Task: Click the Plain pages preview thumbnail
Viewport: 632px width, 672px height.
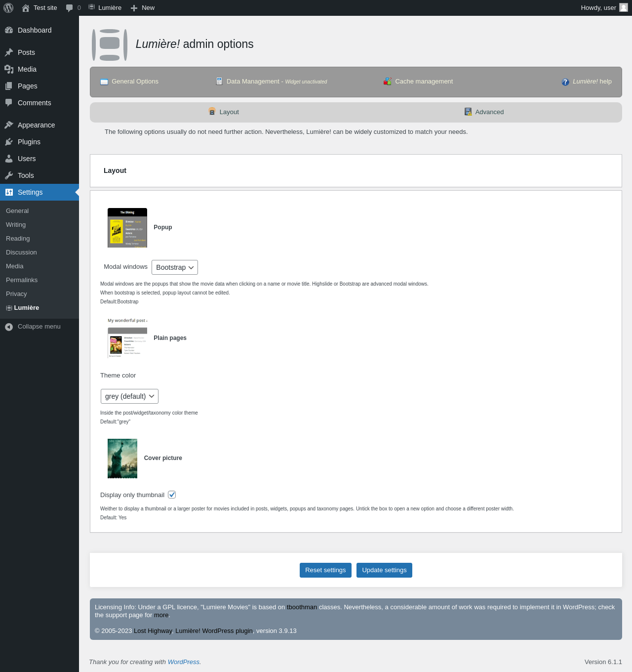Action: coord(127,338)
